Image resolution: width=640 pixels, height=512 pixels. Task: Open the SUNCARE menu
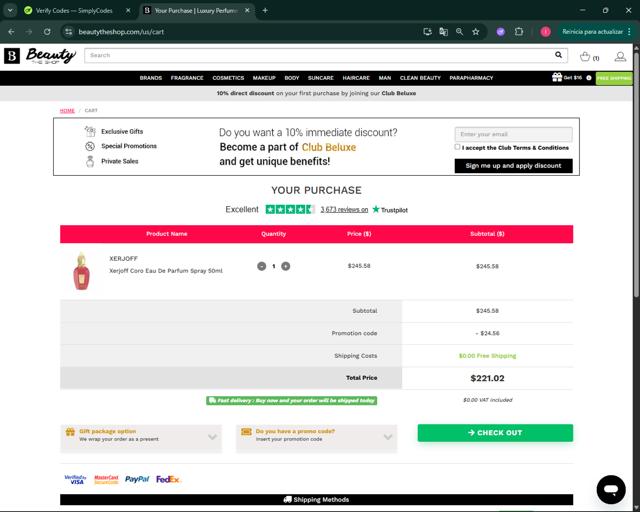(321, 78)
